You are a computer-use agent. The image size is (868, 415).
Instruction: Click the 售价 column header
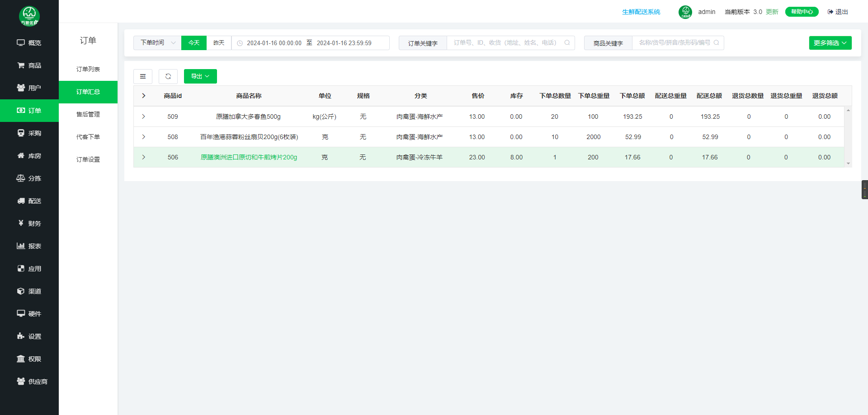[478, 96]
